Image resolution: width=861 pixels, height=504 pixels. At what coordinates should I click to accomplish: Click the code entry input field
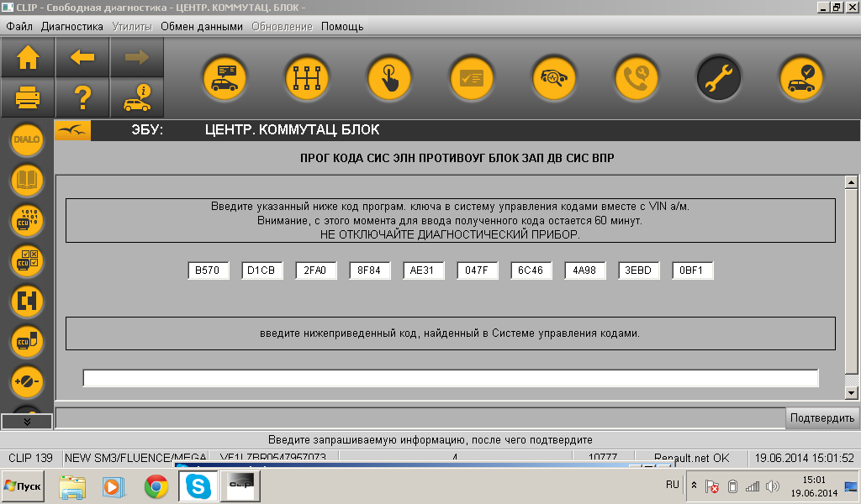click(451, 378)
